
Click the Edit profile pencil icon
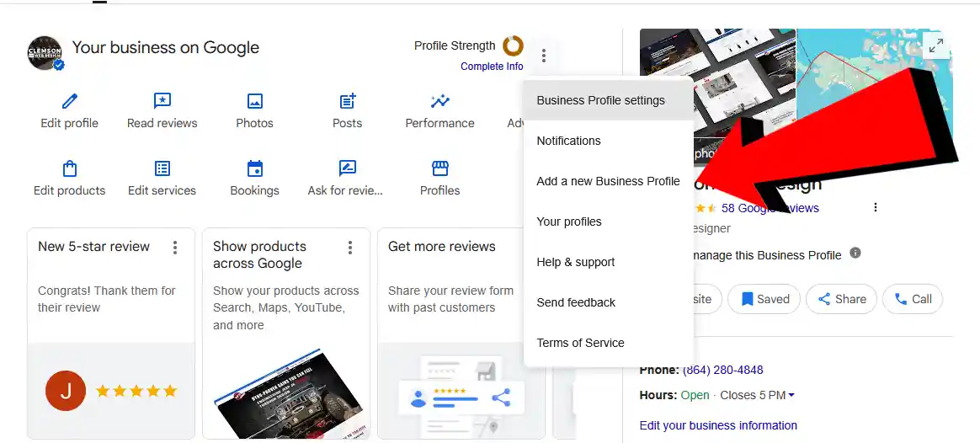(69, 101)
